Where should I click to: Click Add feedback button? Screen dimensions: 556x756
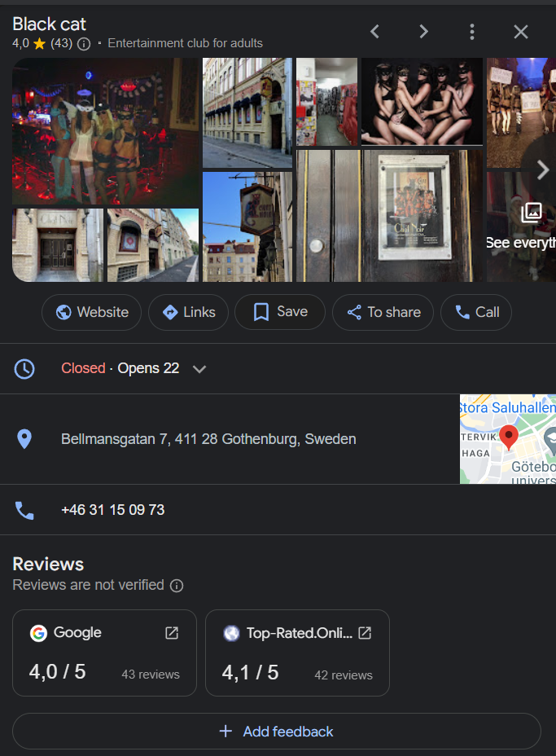277,732
